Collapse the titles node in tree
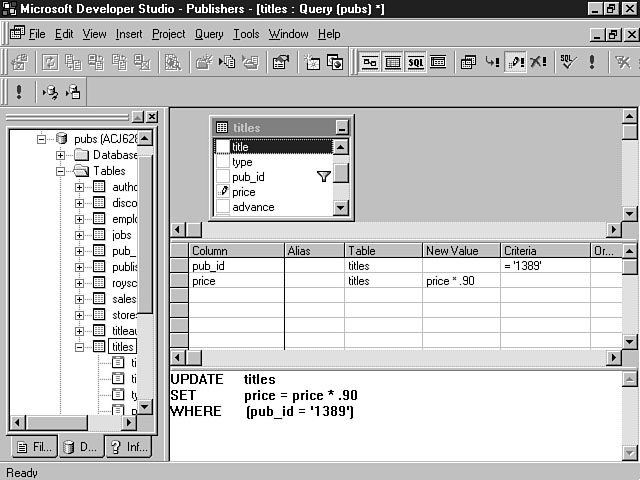This screenshot has width=640, height=480. click(80, 347)
